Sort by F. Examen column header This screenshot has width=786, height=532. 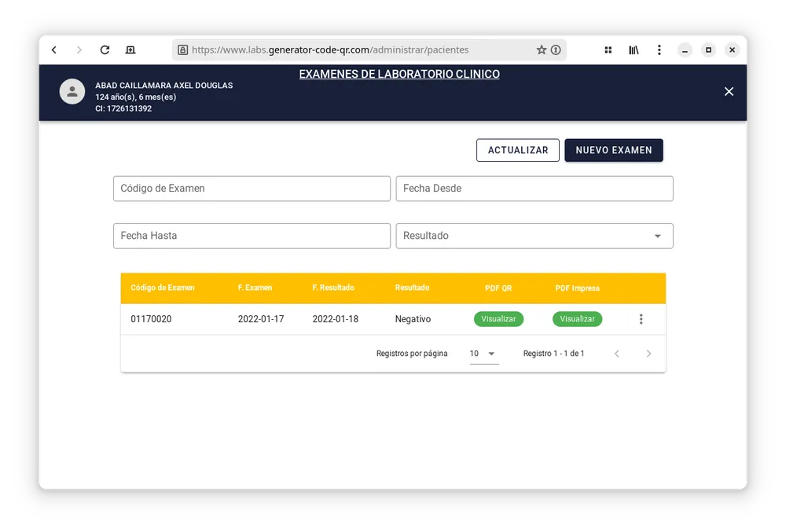[255, 288]
